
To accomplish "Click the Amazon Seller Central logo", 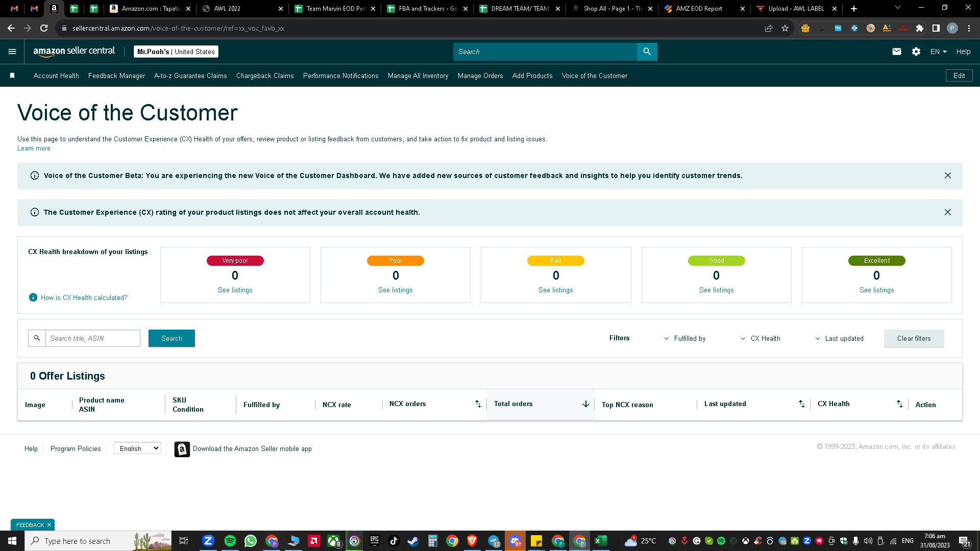I will 74,52.
